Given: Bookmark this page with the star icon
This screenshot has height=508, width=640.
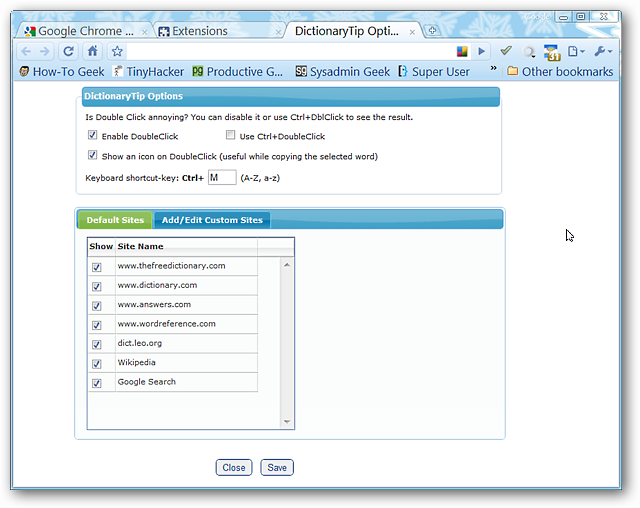Looking at the screenshot, I should click(x=117, y=51).
